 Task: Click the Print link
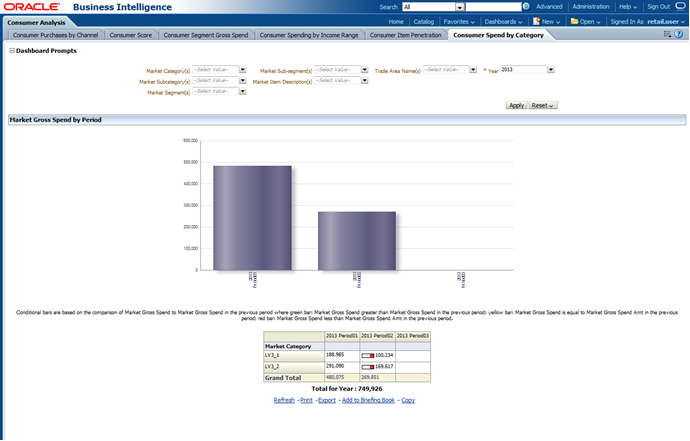pyautogui.click(x=306, y=400)
